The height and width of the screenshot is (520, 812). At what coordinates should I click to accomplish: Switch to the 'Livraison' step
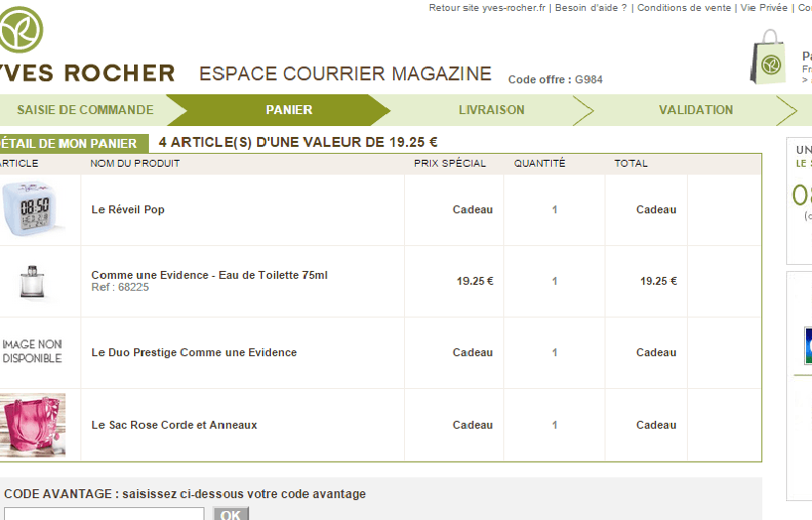[491, 110]
